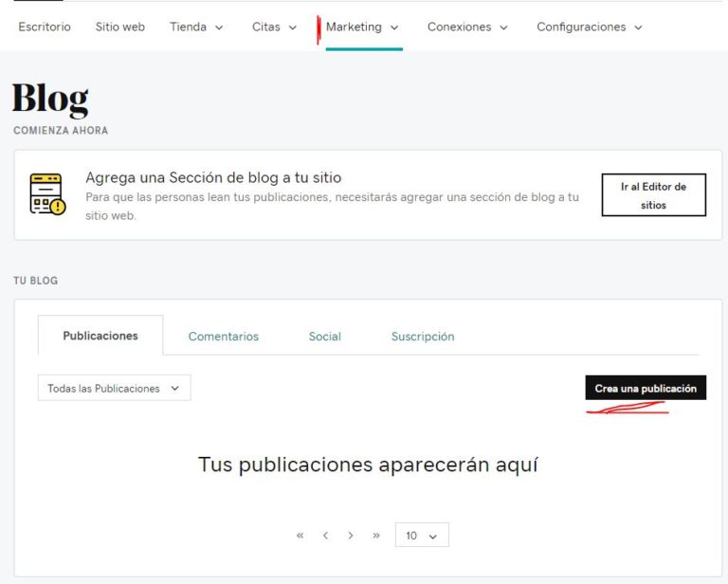Click the blog section warning icon

tap(47, 194)
